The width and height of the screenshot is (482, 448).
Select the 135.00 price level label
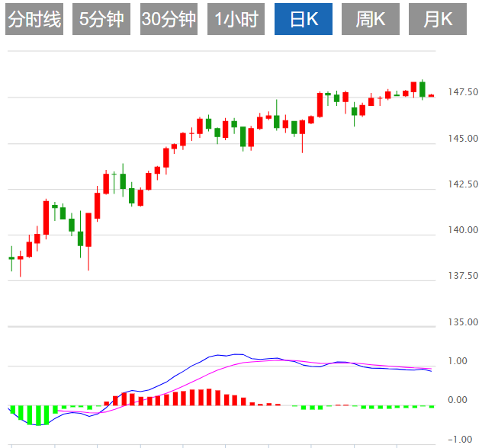coord(463,322)
